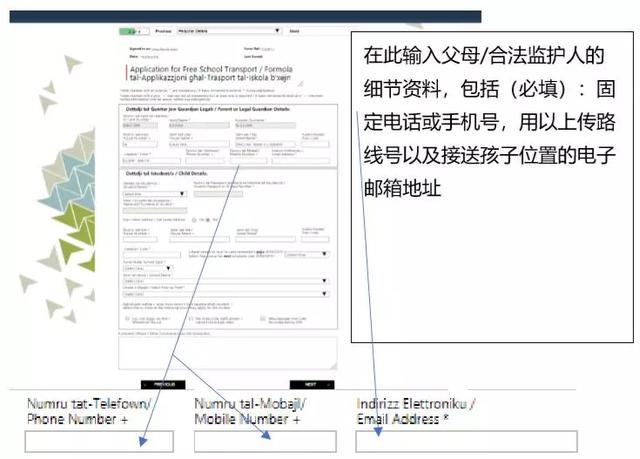This screenshot has height=459, width=640.
Task: Click the parent Surname field
Action: coord(265,125)
